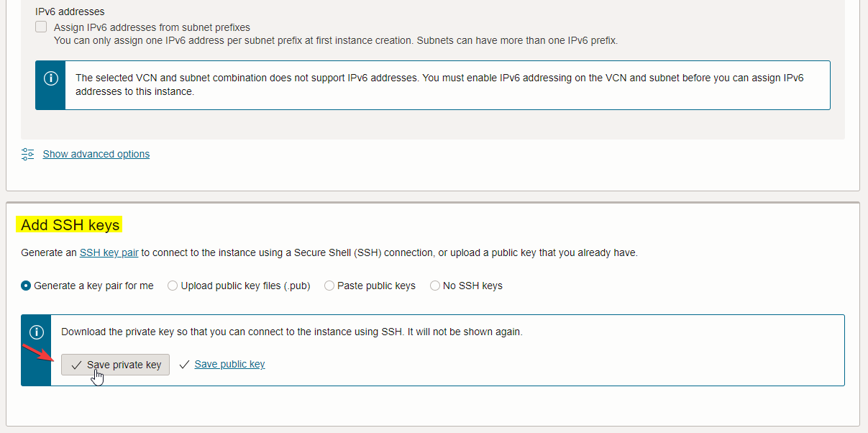The width and height of the screenshot is (868, 433).
Task: Enable Assign IPv6 addresses from subnet prefixes
Action: (41, 27)
